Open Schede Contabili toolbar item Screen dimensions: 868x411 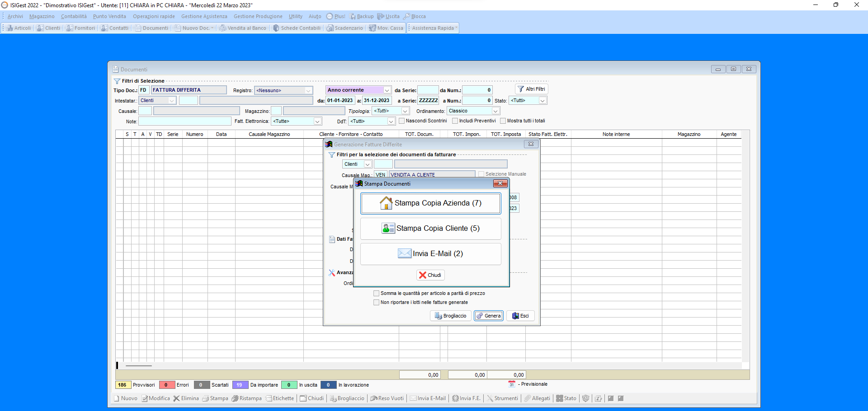[297, 28]
